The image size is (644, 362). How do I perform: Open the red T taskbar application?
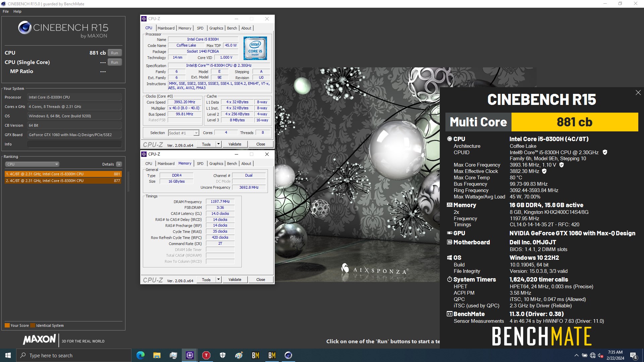[x=206, y=355]
